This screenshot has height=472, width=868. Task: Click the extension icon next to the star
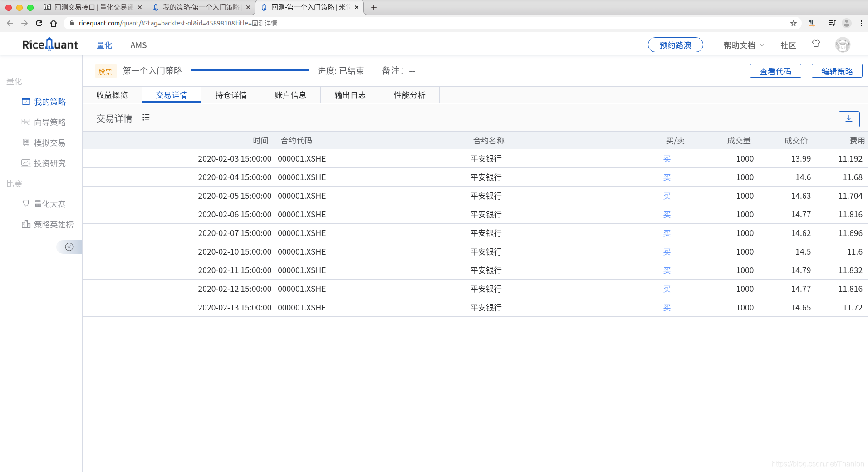coord(812,23)
